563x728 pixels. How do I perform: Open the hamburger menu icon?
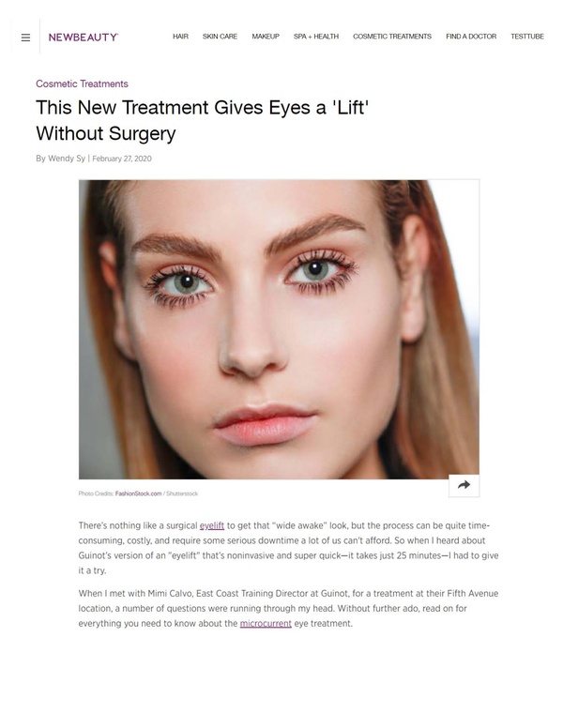25,38
